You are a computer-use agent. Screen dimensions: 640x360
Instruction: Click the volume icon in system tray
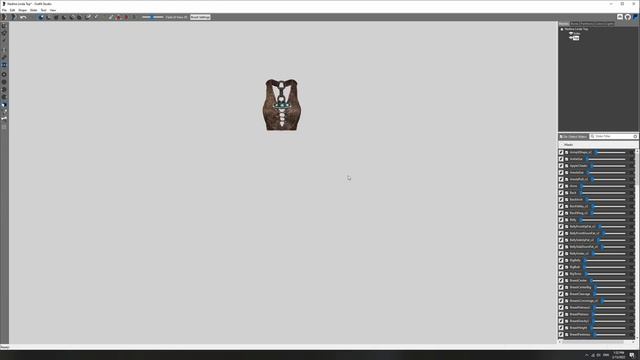[599, 355]
